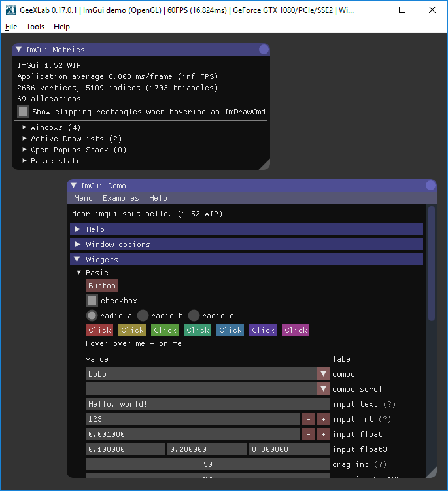Click float3 field showing 0.200000

[x=207, y=449]
